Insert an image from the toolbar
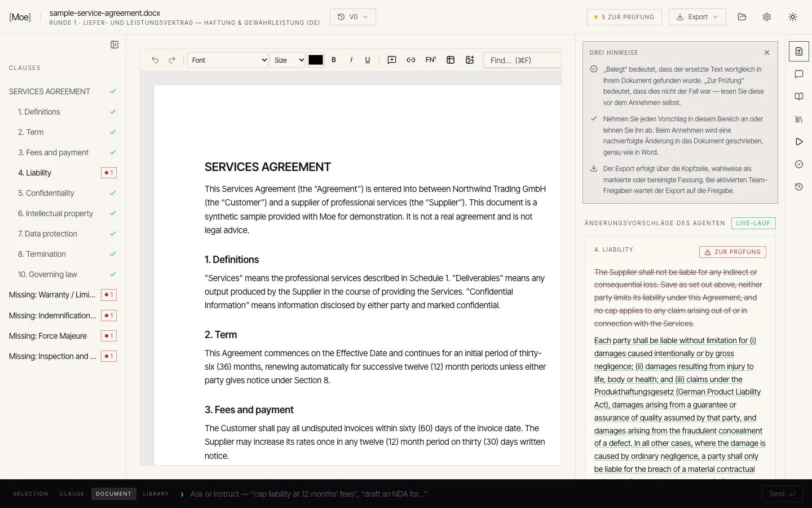The width and height of the screenshot is (812, 508). coord(470,60)
